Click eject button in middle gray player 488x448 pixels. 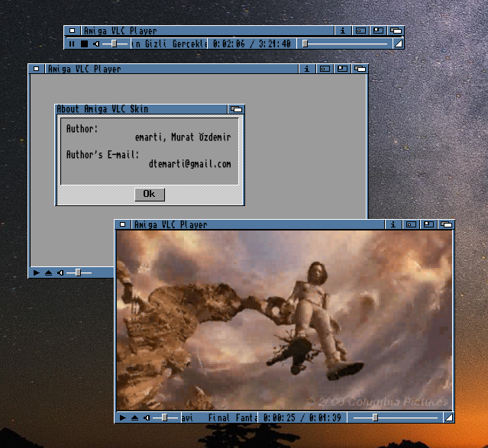tap(48, 272)
